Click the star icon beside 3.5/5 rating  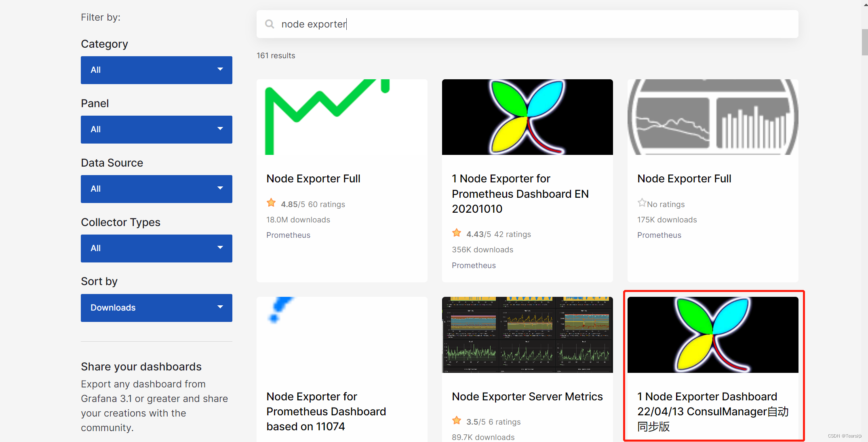pos(457,420)
